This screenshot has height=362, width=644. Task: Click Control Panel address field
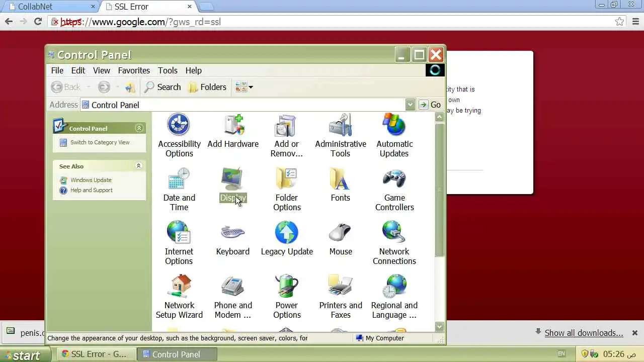tap(243, 105)
